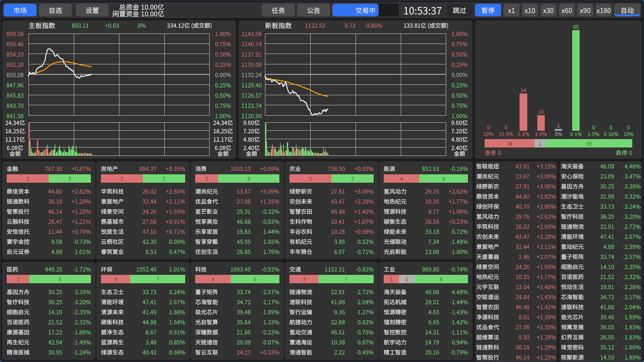Open the 自选 watchlist tab

pyautogui.click(x=55, y=10)
